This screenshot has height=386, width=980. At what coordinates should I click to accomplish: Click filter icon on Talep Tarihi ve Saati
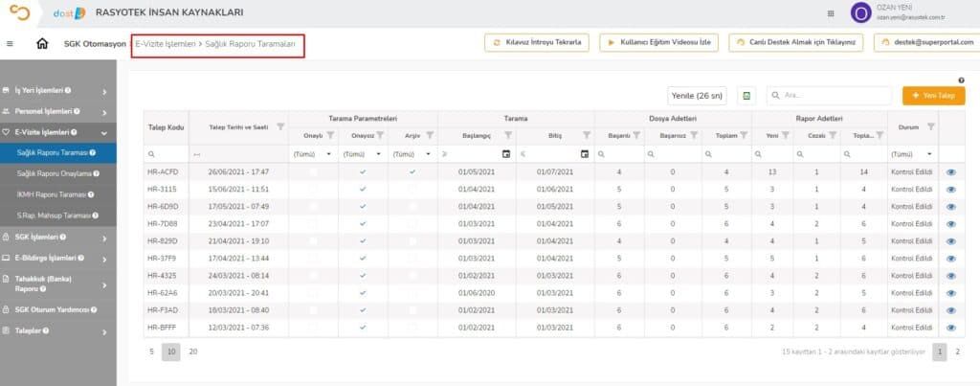pos(280,126)
